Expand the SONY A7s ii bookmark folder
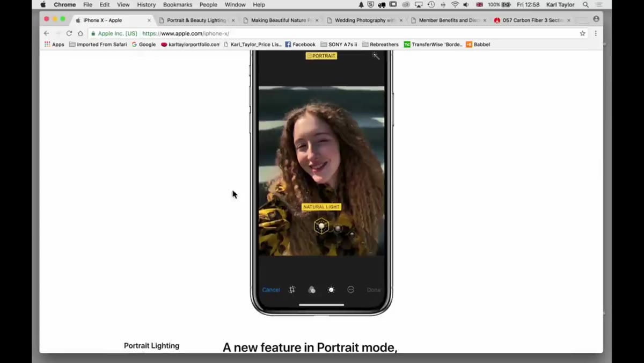The width and height of the screenshot is (644, 363). click(x=339, y=45)
